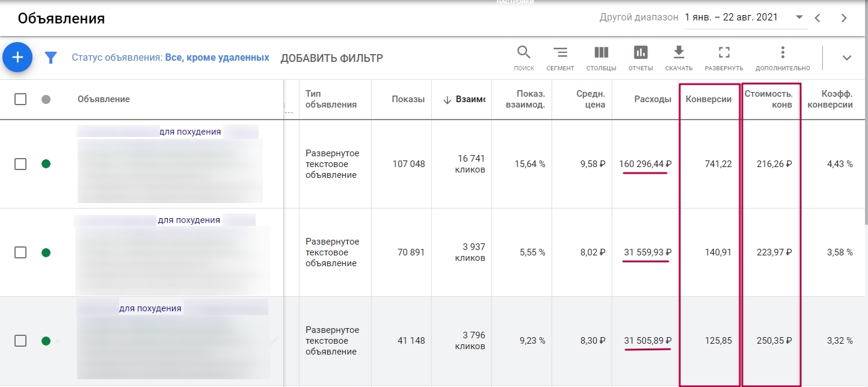
Task: Open the date range dropdown arrow
Action: tap(799, 17)
